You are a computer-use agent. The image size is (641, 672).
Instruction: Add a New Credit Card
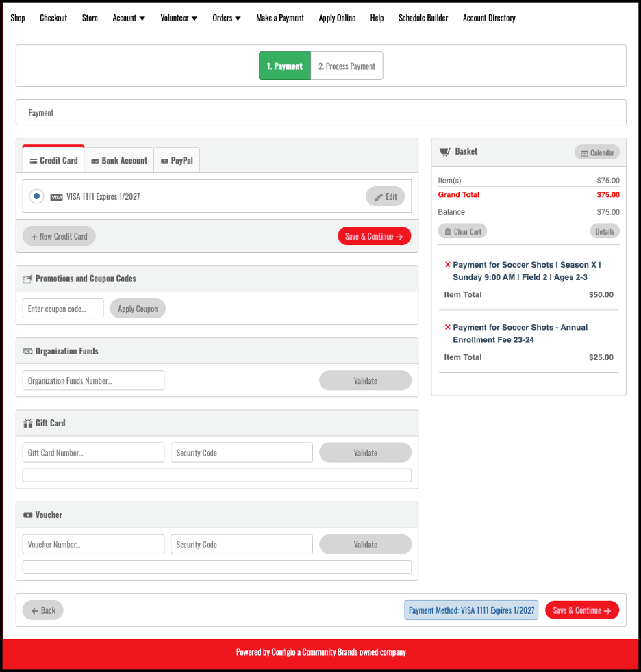click(59, 236)
